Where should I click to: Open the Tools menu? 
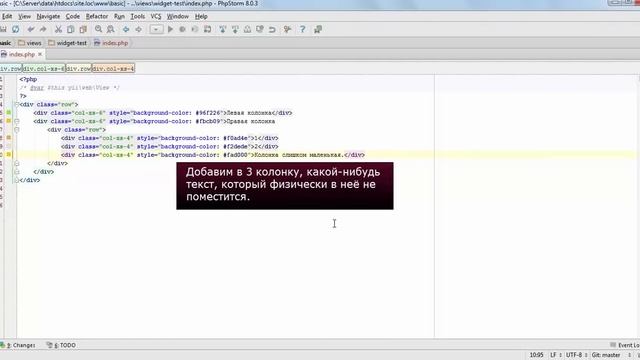[x=138, y=16]
